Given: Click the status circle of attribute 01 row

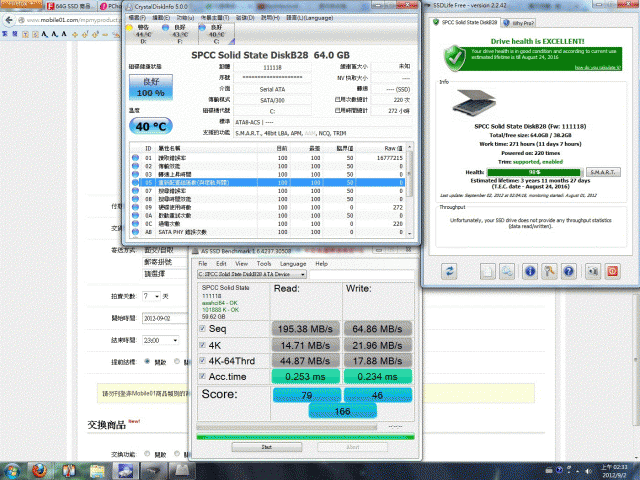Looking at the screenshot, I should tap(135, 158).
